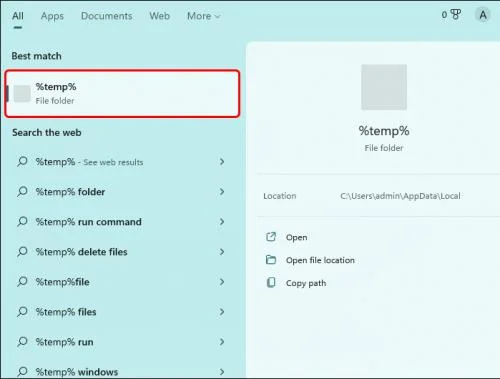Viewport: 500px width, 379px height.
Task: Expand the '%temp% delete files' suggestion arrow
Action: (x=222, y=252)
